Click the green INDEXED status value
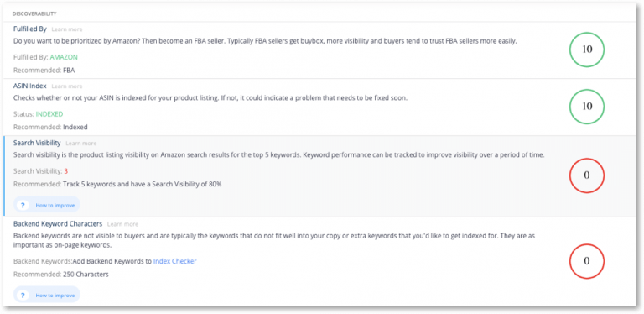 tap(49, 114)
